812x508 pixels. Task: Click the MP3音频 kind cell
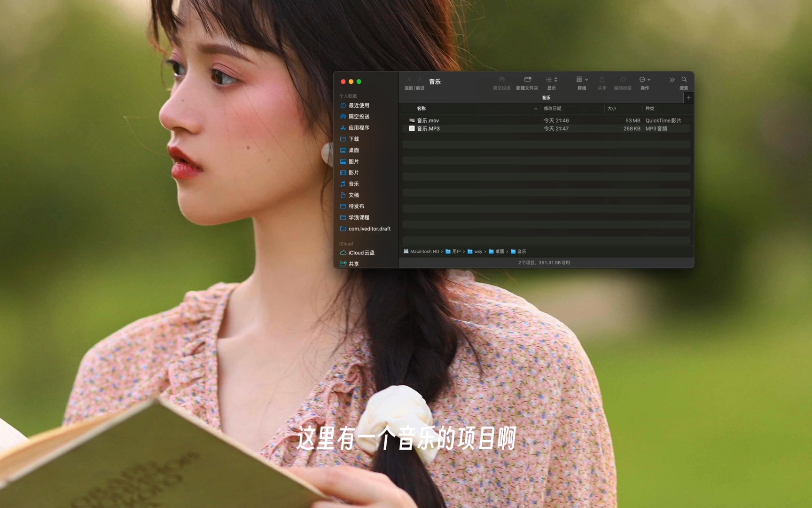click(x=656, y=128)
